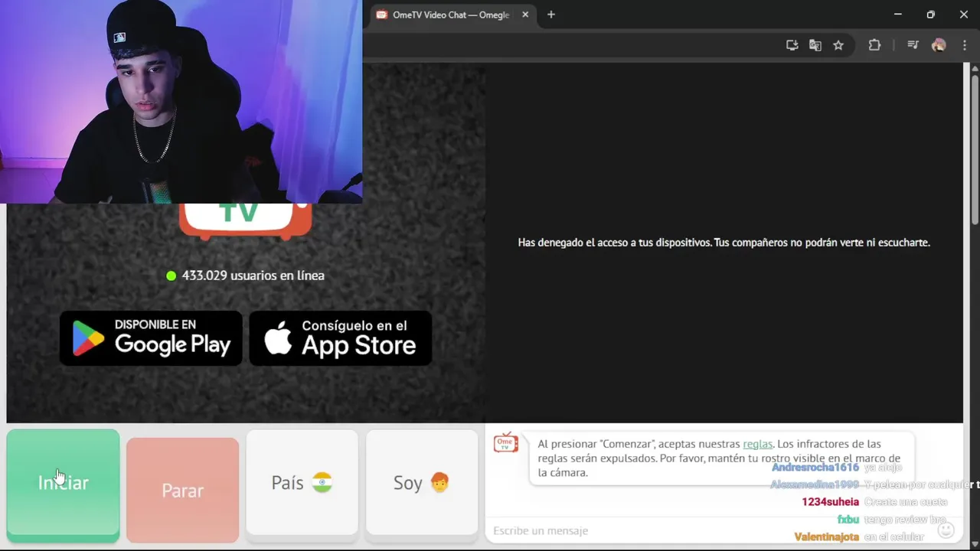Open the media controls icon in toolbar
The height and width of the screenshot is (551, 980).
(913, 45)
